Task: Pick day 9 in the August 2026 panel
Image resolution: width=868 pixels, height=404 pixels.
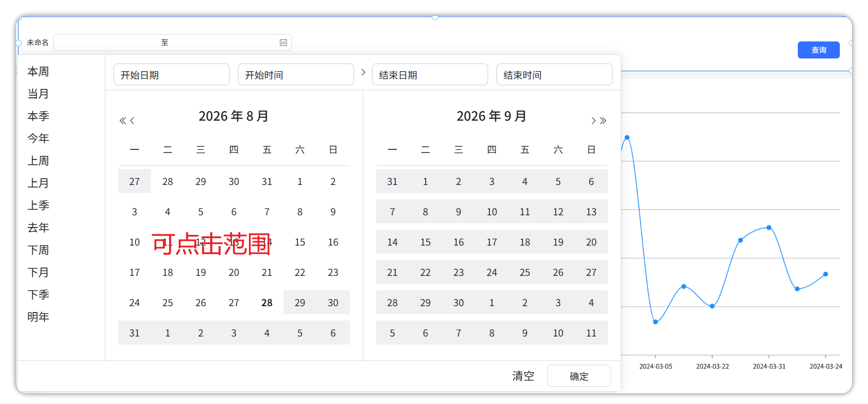Action: pyautogui.click(x=333, y=212)
